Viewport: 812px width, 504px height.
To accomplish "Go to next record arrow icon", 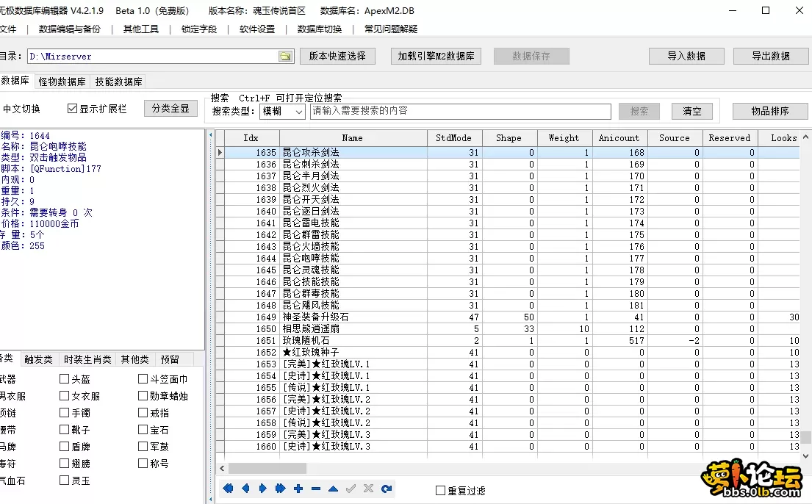I will [x=263, y=488].
